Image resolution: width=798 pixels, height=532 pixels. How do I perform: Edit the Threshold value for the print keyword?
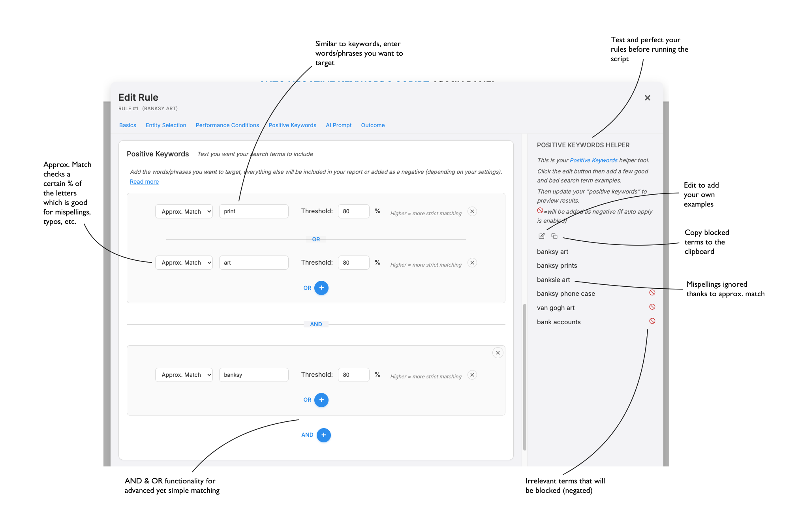tap(353, 211)
